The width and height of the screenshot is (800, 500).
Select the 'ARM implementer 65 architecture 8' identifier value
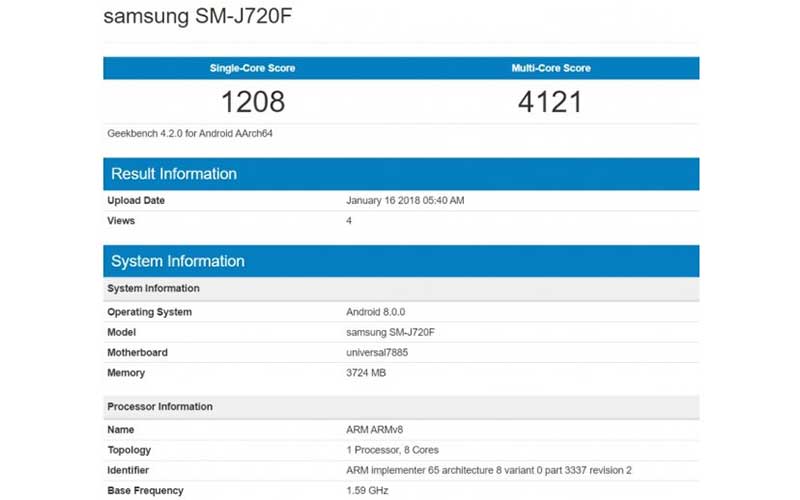click(489, 470)
